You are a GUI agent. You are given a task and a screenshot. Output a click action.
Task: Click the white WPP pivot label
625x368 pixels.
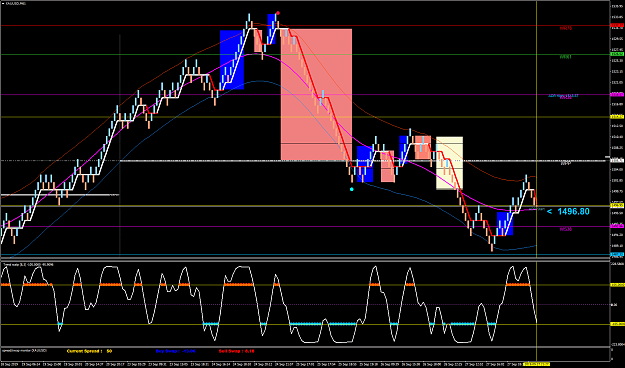point(566,163)
